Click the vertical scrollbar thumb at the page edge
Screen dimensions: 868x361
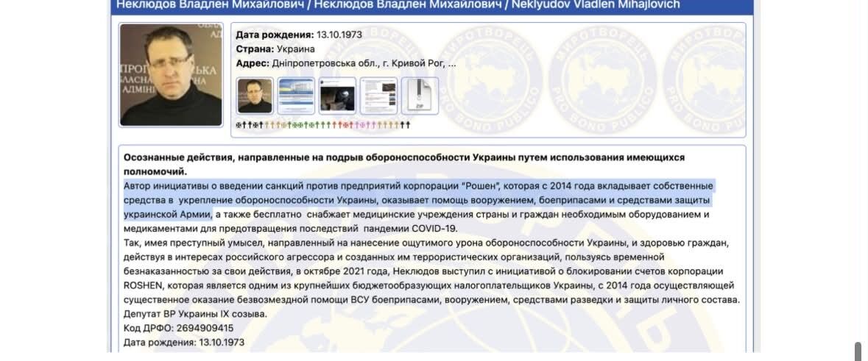858,351
